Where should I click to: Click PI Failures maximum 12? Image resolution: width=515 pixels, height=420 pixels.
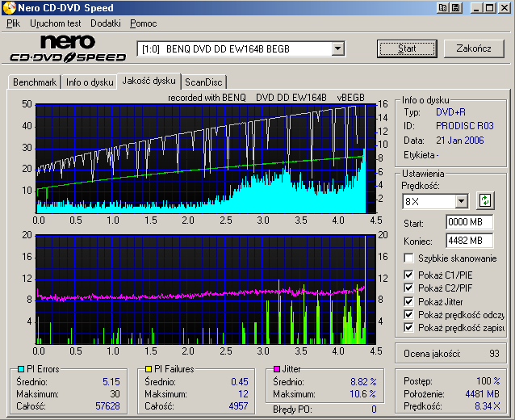pos(243,394)
